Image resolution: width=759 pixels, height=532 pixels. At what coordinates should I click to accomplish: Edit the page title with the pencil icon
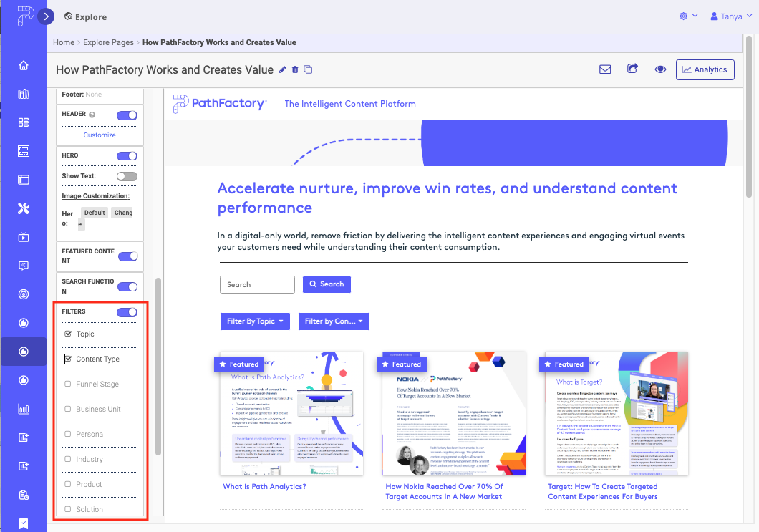point(284,71)
